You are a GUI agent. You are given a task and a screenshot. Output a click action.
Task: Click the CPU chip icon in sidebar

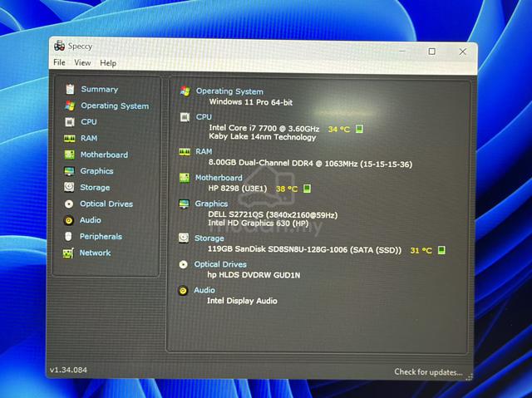coord(70,122)
